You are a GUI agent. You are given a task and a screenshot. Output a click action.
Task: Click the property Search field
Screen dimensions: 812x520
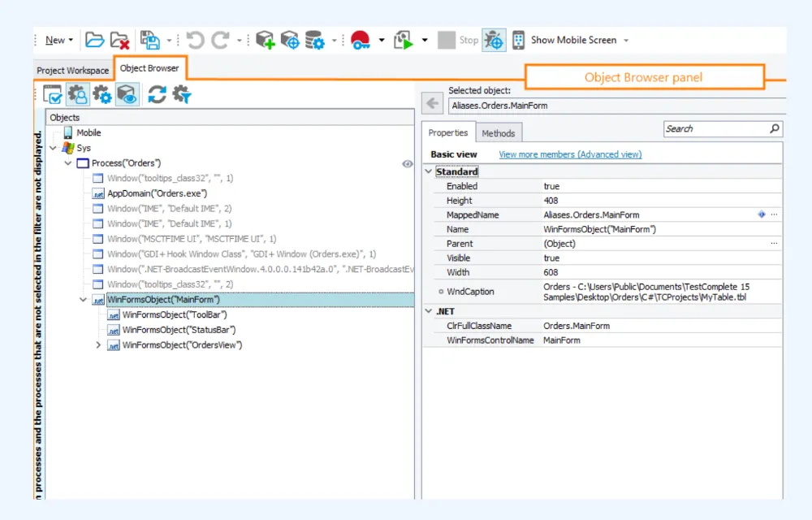715,128
